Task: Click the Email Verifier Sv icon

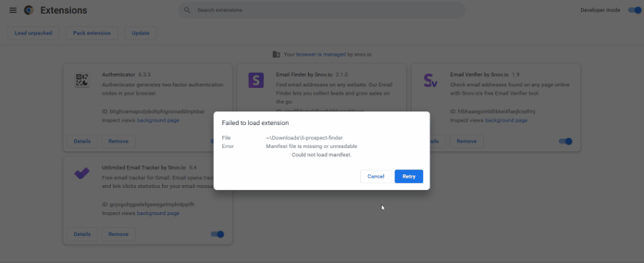Action: tap(430, 80)
